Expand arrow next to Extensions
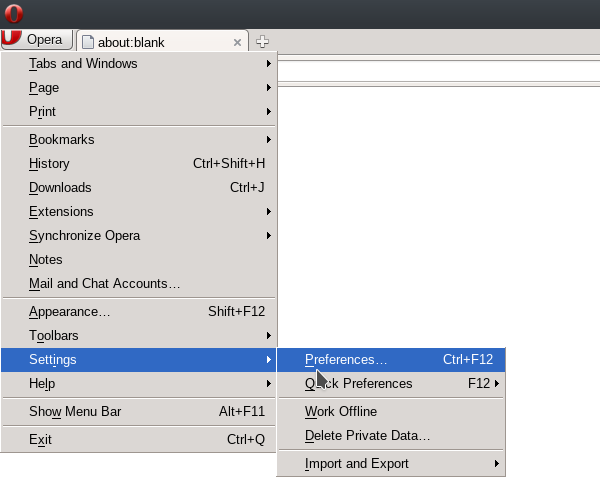 (269, 212)
